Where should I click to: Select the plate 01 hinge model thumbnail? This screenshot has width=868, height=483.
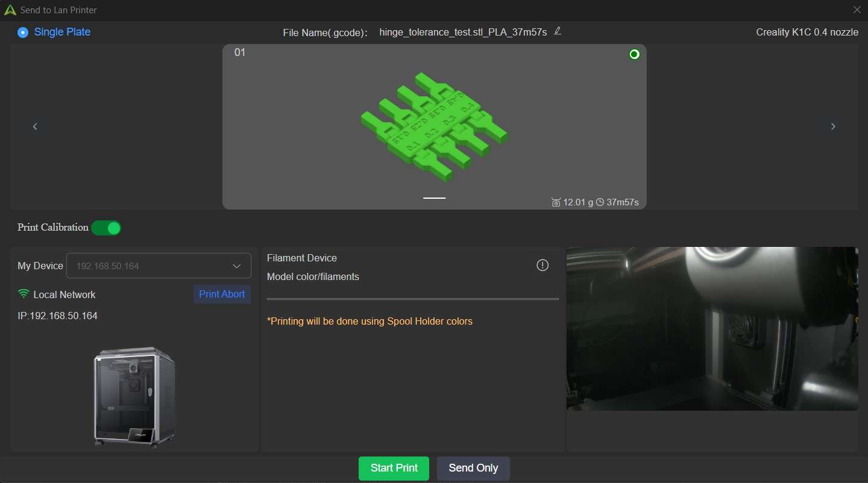[x=434, y=126]
